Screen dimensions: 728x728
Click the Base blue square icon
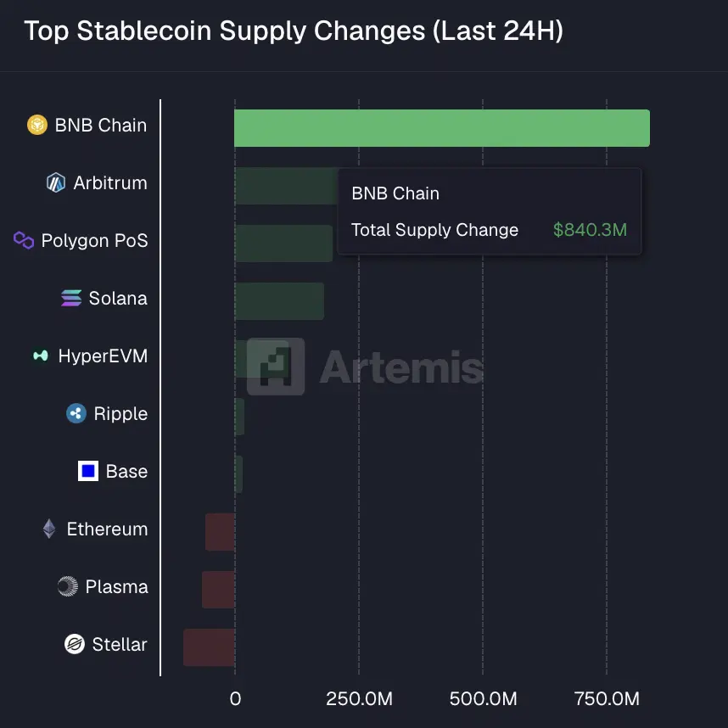tap(88, 471)
